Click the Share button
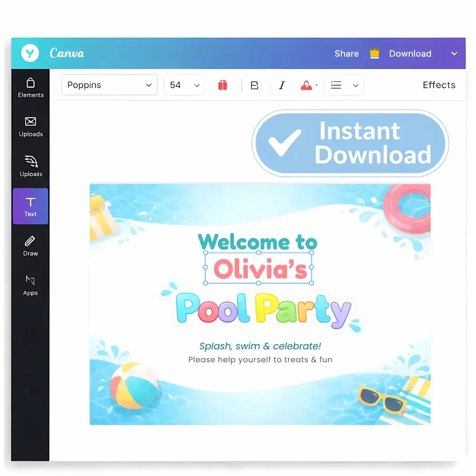 click(347, 54)
